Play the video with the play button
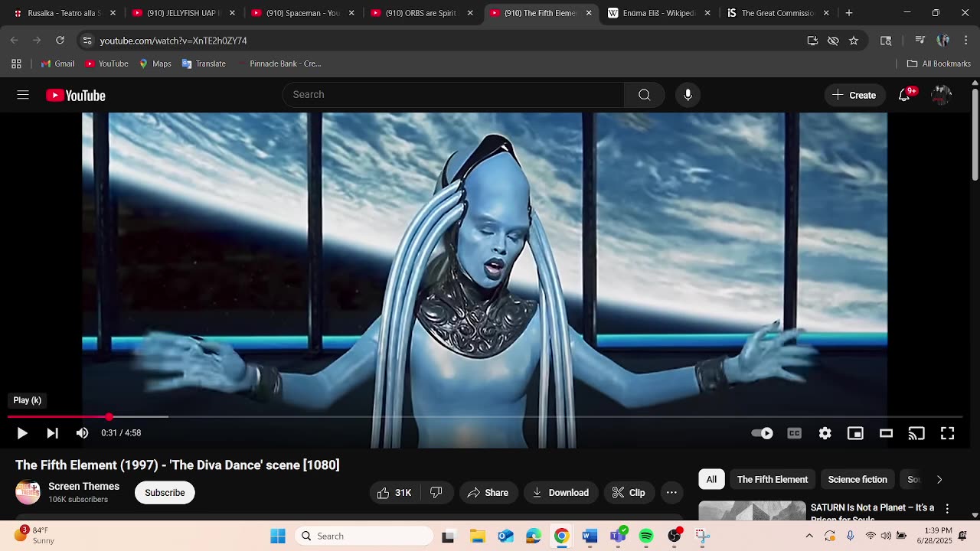Image resolution: width=980 pixels, height=551 pixels. tap(22, 433)
